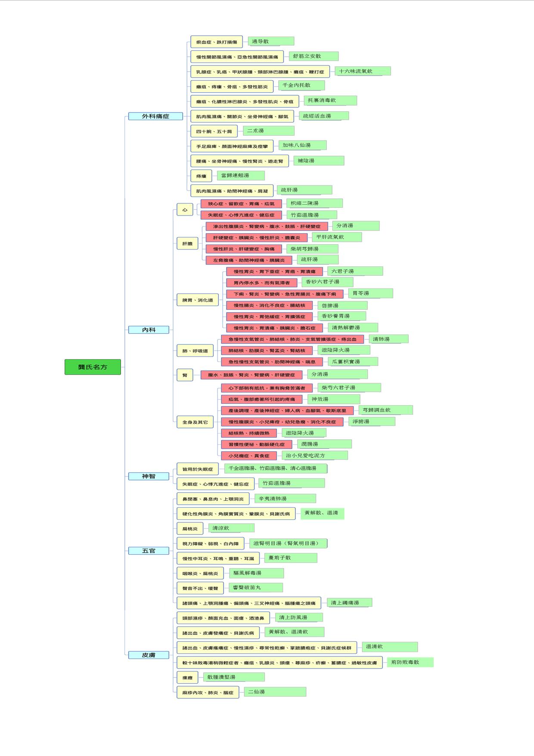Image resolution: width=534 pixels, height=756 pixels.
Task: Select the 六君子湯 formula node
Action: 355,271
